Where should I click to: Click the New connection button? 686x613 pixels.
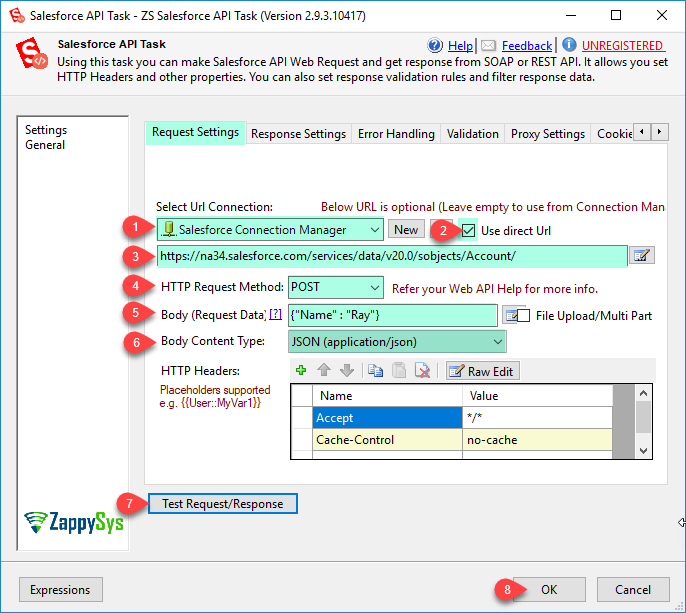tap(406, 230)
